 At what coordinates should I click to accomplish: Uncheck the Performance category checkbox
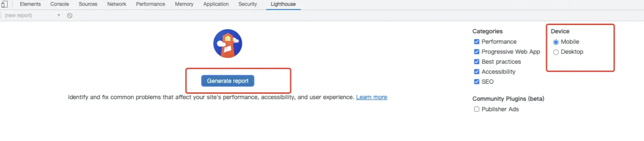tap(477, 42)
